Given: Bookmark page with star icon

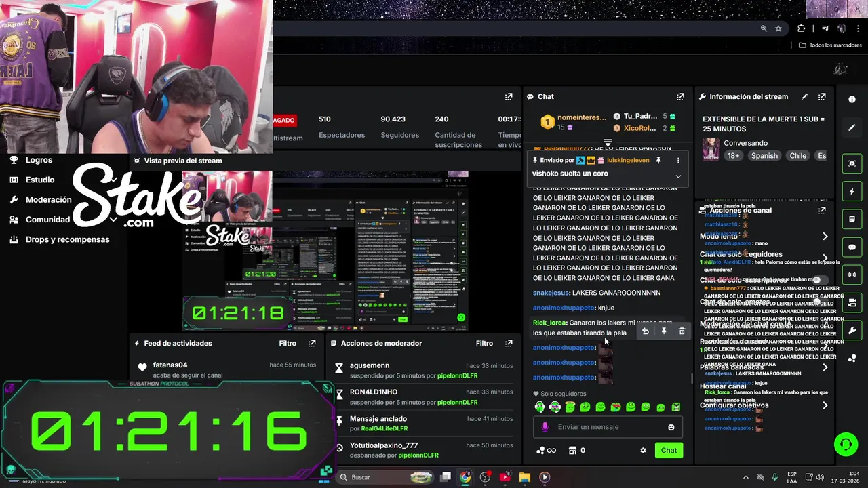Looking at the screenshot, I should pyautogui.click(x=778, y=28).
